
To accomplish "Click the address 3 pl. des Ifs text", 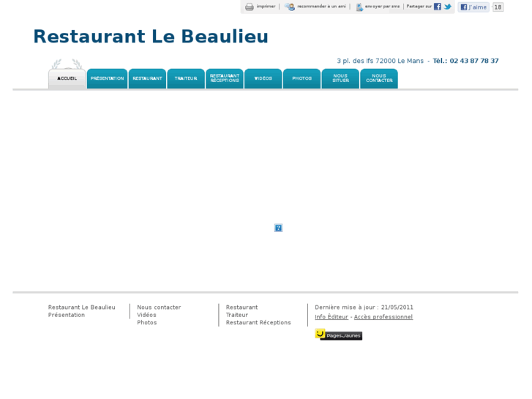I will click(x=380, y=61).
